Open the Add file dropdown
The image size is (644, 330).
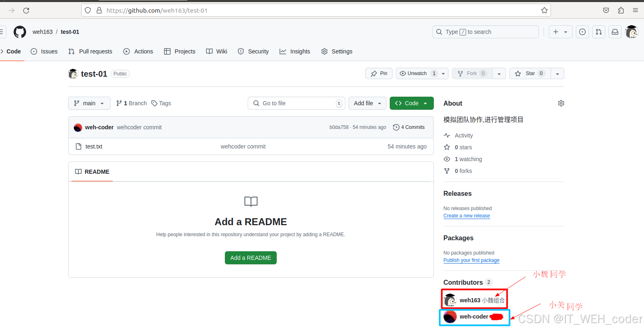coord(367,103)
